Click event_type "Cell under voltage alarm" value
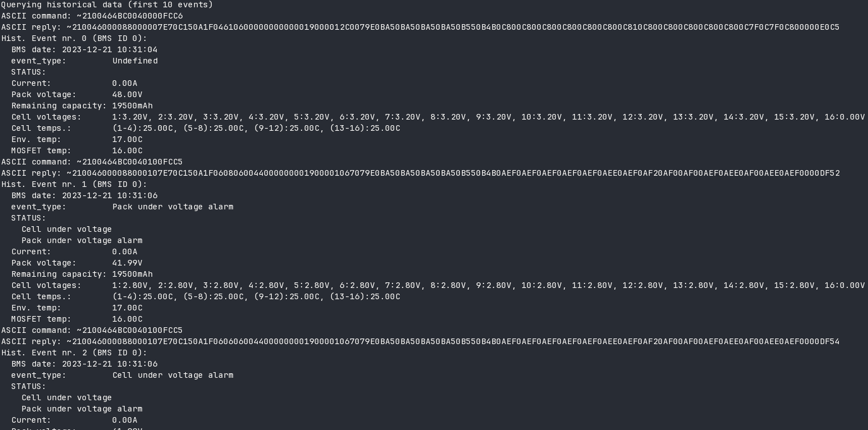 (x=173, y=375)
